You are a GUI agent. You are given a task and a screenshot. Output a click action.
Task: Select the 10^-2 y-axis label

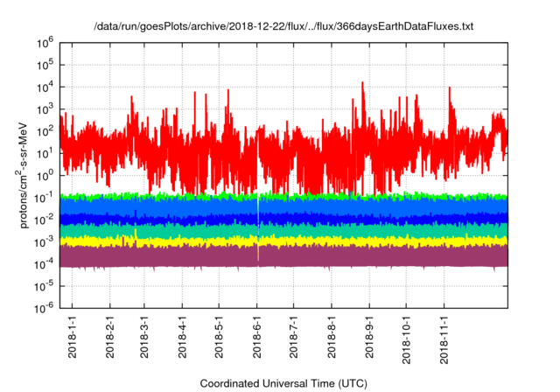coord(44,220)
